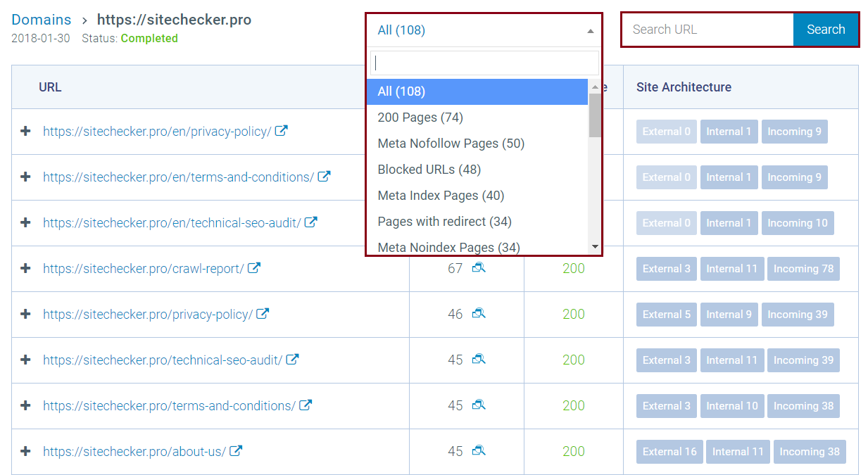The height and width of the screenshot is (475, 868).
Task: Click the Search URL input field
Action: (707, 30)
